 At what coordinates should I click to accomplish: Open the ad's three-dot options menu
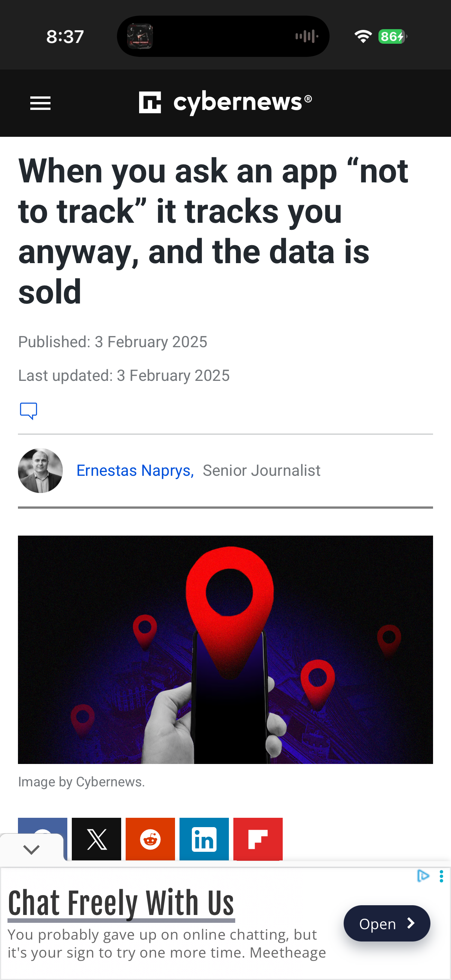point(442,876)
